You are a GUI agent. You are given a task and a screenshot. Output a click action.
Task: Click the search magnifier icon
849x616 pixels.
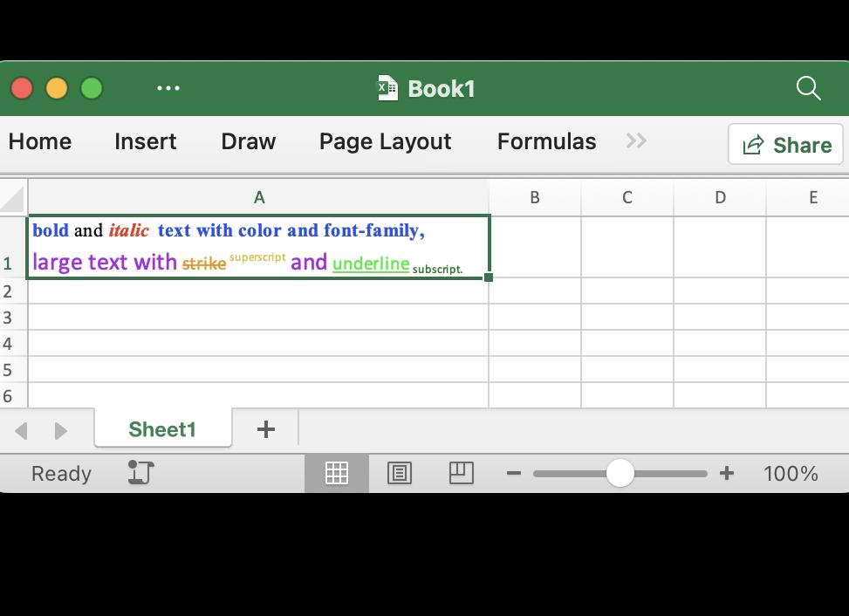point(808,88)
